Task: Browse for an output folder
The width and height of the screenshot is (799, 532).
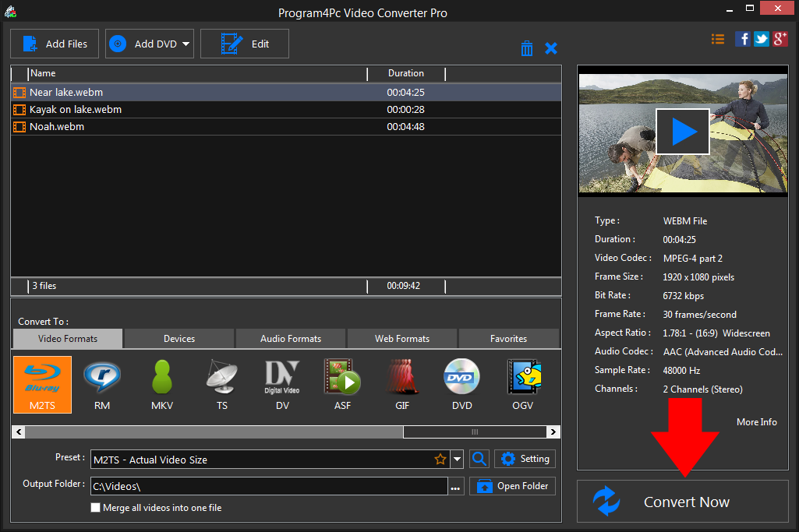Action: 455,485
